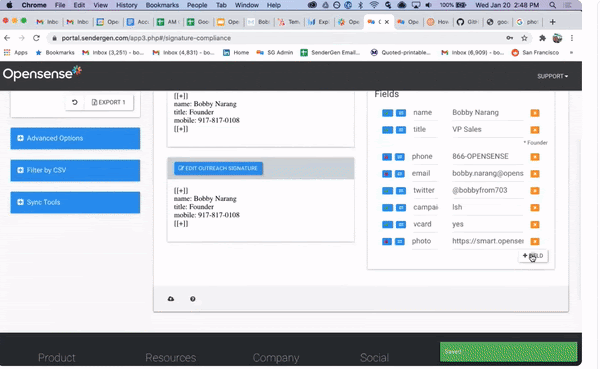Reload the page with the browser refresh icon
The height and width of the screenshot is (369, 600).
coord(36,38)
